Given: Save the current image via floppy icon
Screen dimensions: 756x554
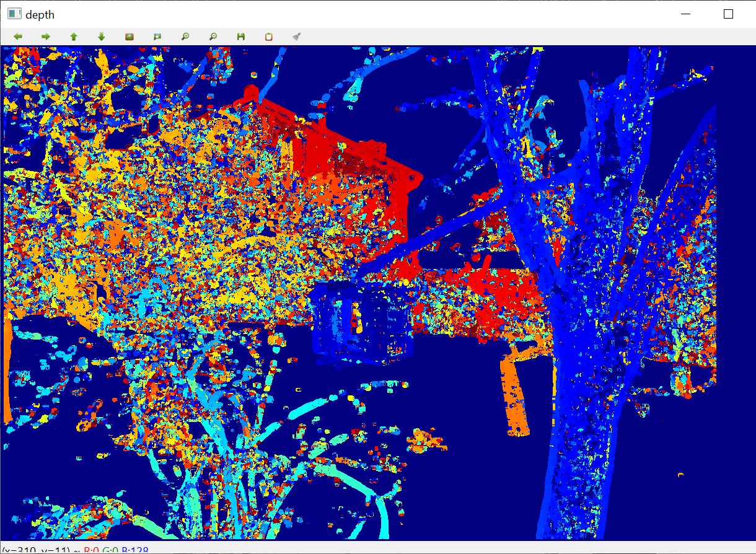Looking at the screenshot, I should pyautogui.click(x=241, y=37).
